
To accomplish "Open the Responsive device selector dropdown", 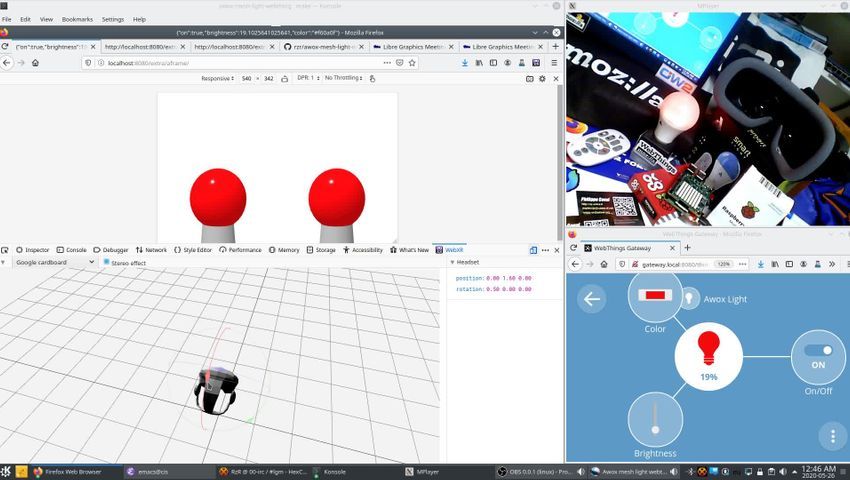I will (x=217, y=79).
